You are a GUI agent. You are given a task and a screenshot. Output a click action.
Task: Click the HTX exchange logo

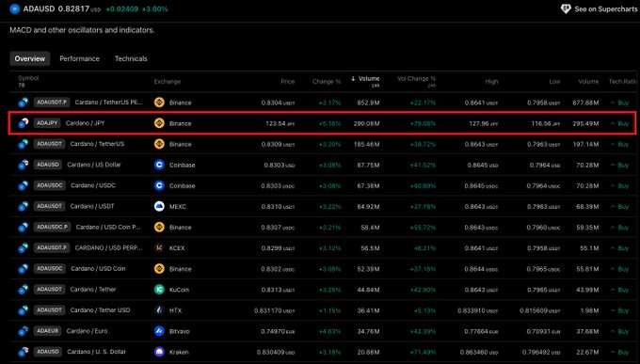point(159,310)
